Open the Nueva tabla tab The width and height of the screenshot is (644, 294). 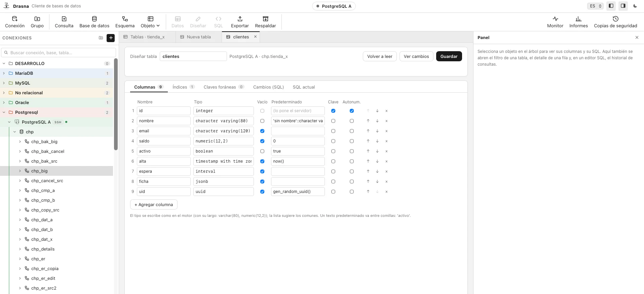point(198,37)
